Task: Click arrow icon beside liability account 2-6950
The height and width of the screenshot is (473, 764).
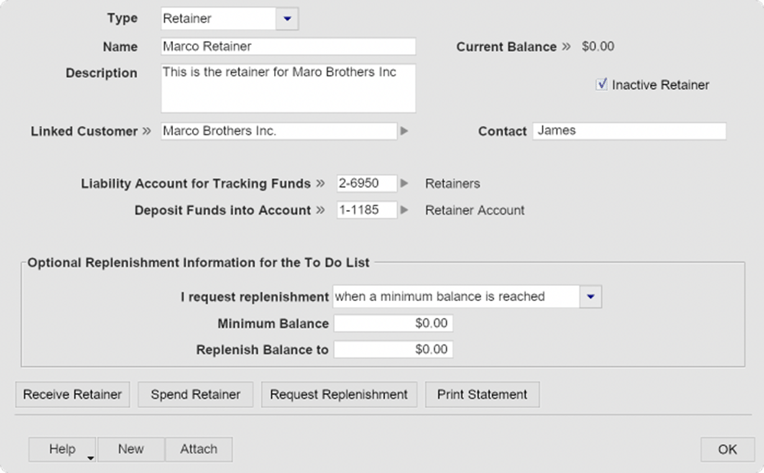Action: click(404, 183)
